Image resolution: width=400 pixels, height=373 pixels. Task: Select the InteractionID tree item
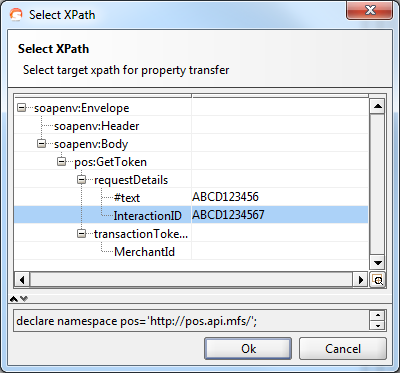(x=147, y=216)
